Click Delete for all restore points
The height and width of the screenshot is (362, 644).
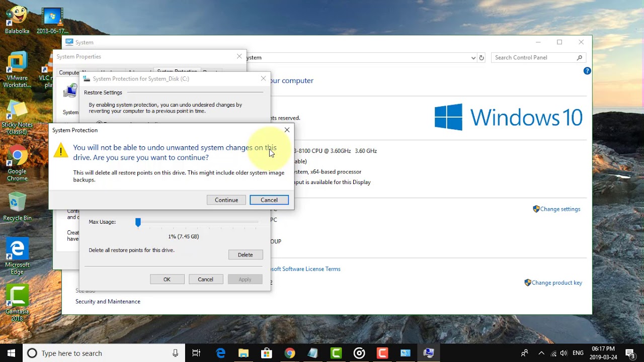[246, 255]
